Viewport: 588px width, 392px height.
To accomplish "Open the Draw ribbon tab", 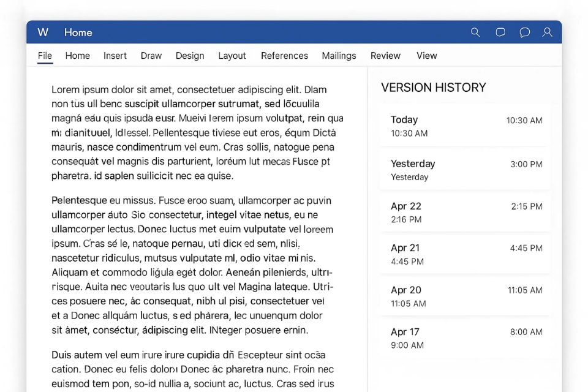I will click(151, 56).
